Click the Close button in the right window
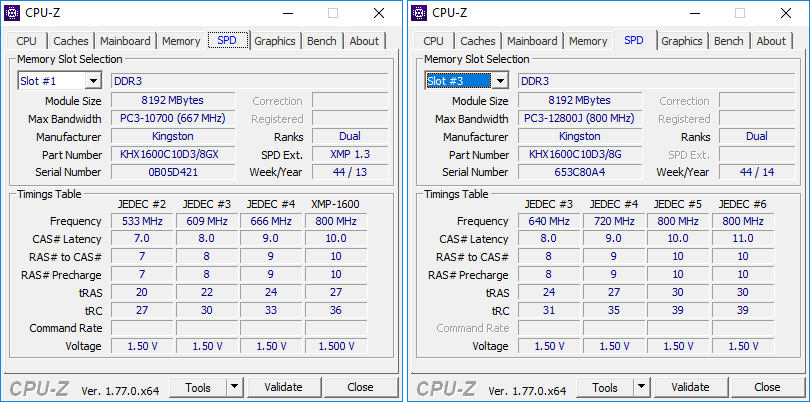The image size is (810, 403). (x=768, y=387)
